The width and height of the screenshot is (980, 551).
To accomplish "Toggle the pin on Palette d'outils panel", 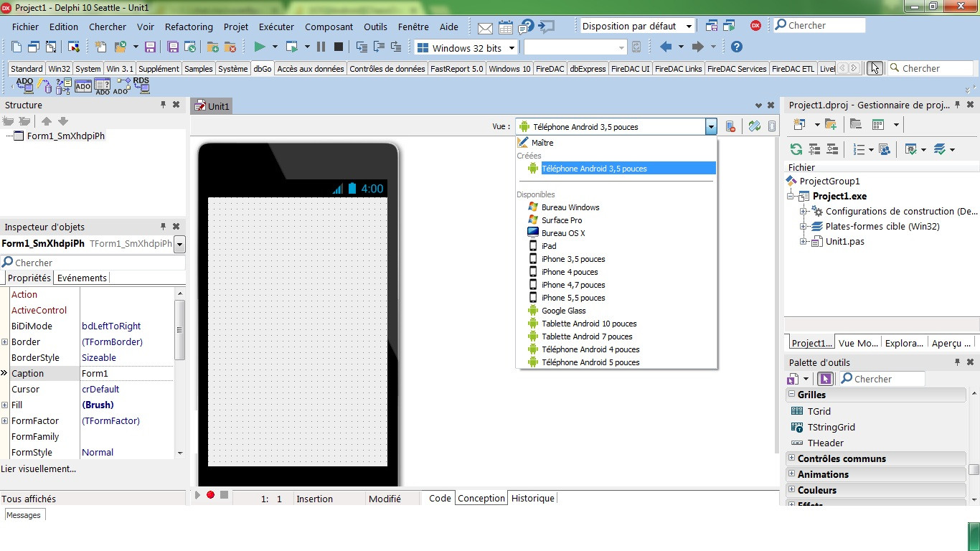I will (x=958, y=362).
